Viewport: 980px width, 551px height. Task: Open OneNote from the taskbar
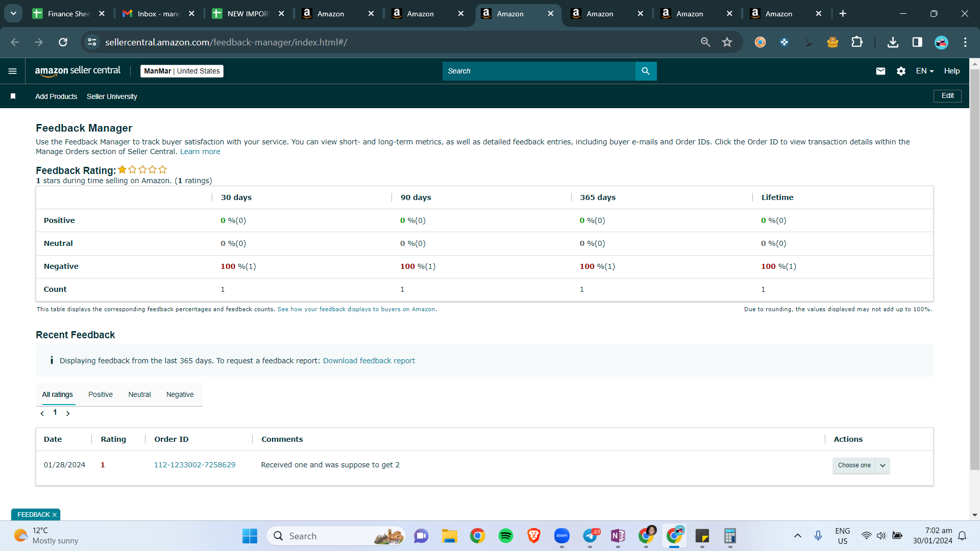[618, 536]
